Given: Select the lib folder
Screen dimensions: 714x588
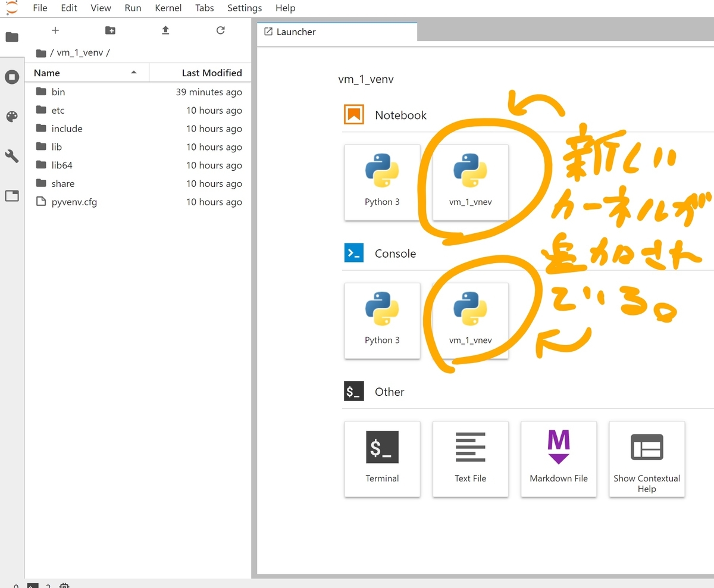Looking at the screenshot, I should pyautogui.click(x=138, y=147).
